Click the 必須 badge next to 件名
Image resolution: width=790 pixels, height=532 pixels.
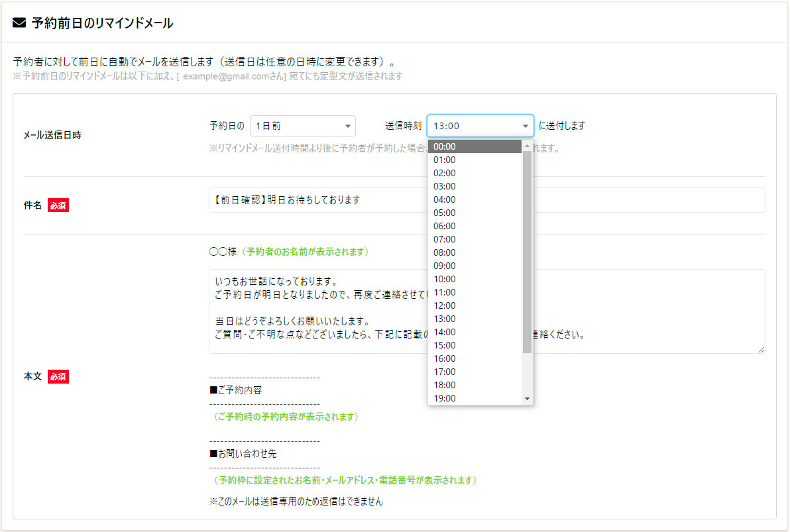pos(58,206)
